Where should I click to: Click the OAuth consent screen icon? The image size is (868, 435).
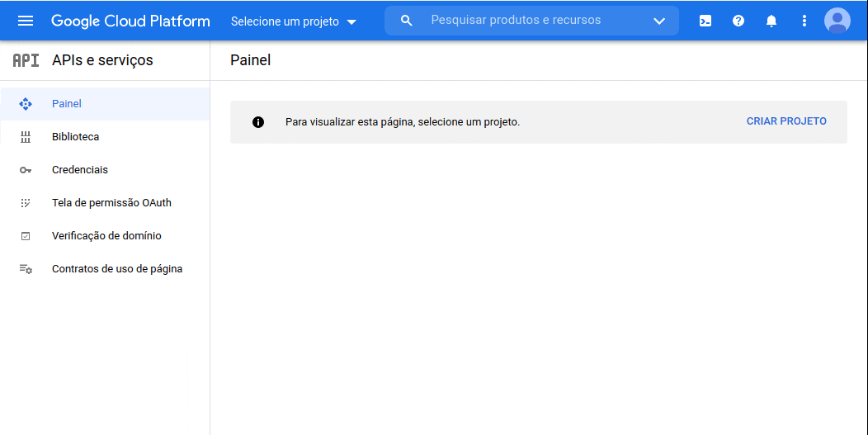(x=26, y=203)
